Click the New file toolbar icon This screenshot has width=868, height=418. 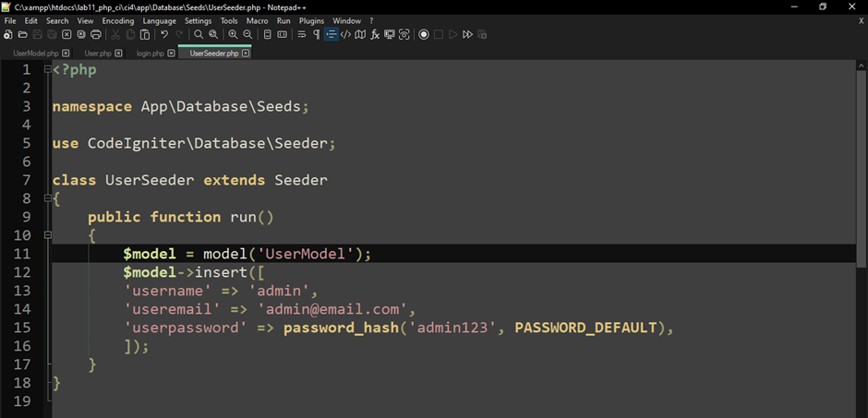(x=7, y=34)
